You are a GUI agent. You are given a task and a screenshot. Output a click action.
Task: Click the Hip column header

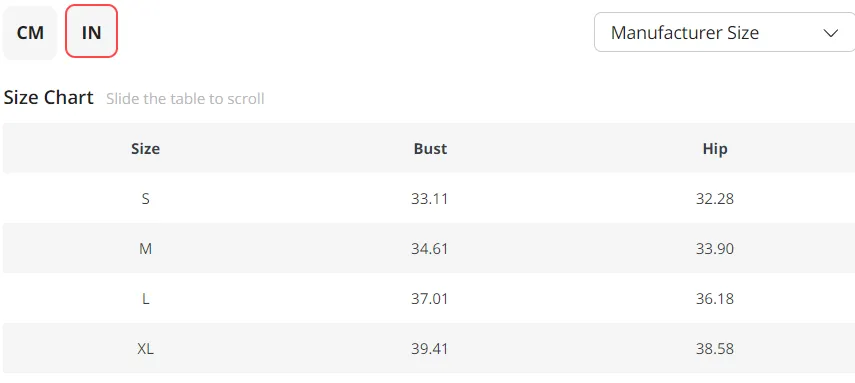715,148
